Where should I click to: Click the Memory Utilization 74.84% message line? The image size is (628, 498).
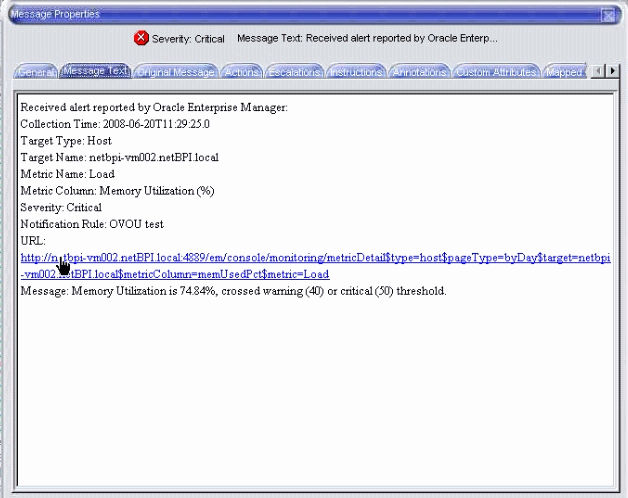tap(233, 291)
